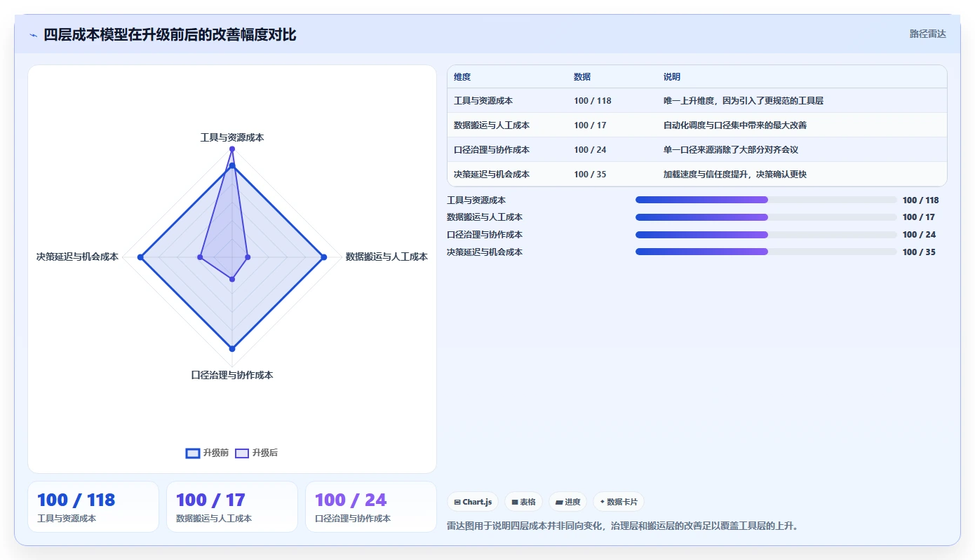Click the 维度 table column header
This screenshot has height=560, width=975.
tap(462, 77)
